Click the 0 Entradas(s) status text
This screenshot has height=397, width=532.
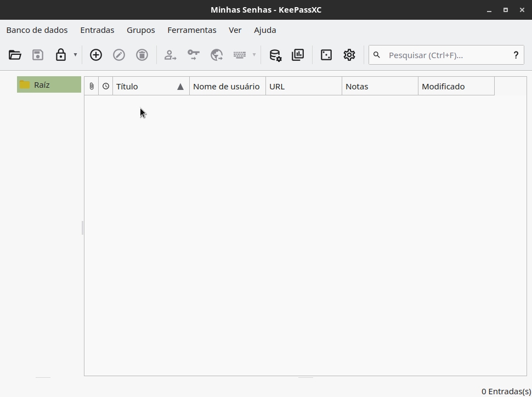pyautogui.click(x=506, y=392)
